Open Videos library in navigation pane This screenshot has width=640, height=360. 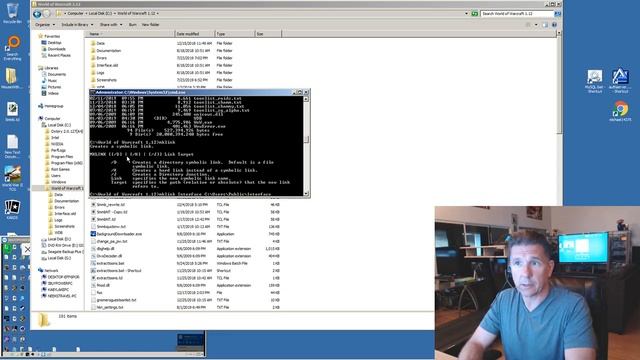(53, 93)
